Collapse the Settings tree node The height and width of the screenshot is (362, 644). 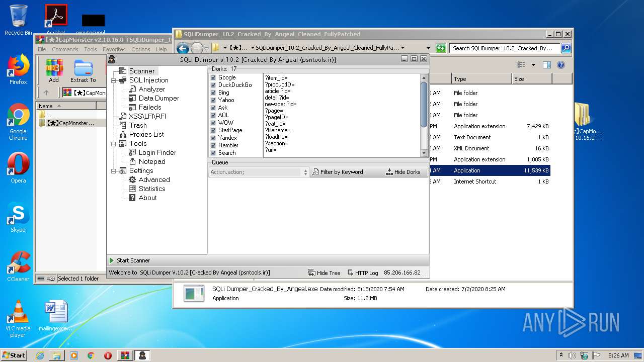(114, 171)
